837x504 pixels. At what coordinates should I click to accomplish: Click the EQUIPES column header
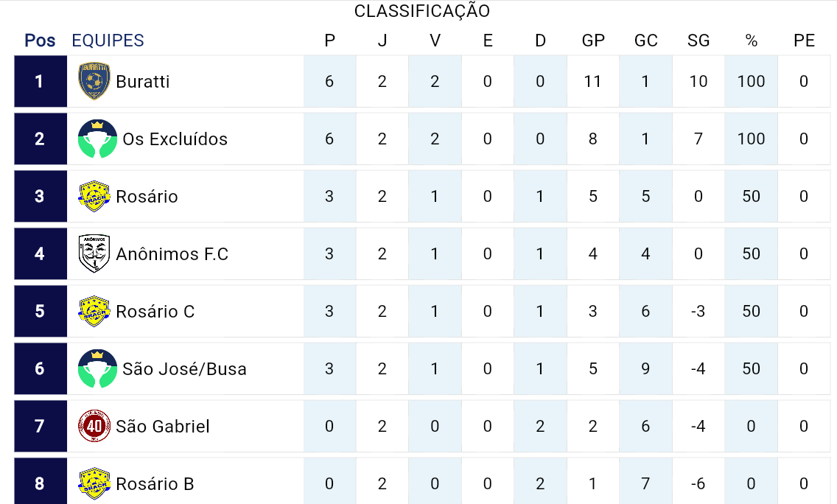(x=108, y=41)
